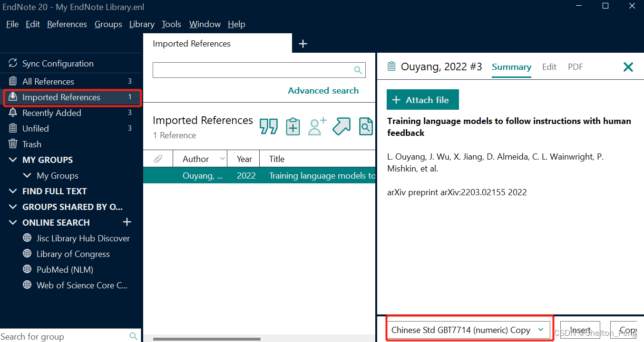The height and width of the screenshot is (342, 644).
Task: Click the share group person-plus icon
Action: (317, 126)
